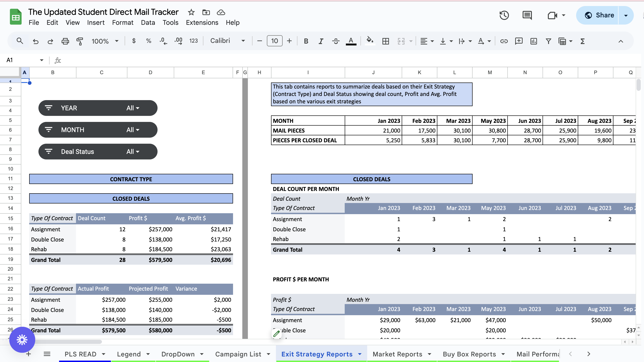The height and width of the screenshot is (362, 644).
Task: Open the fill color picker
Action: click(370, 41)
